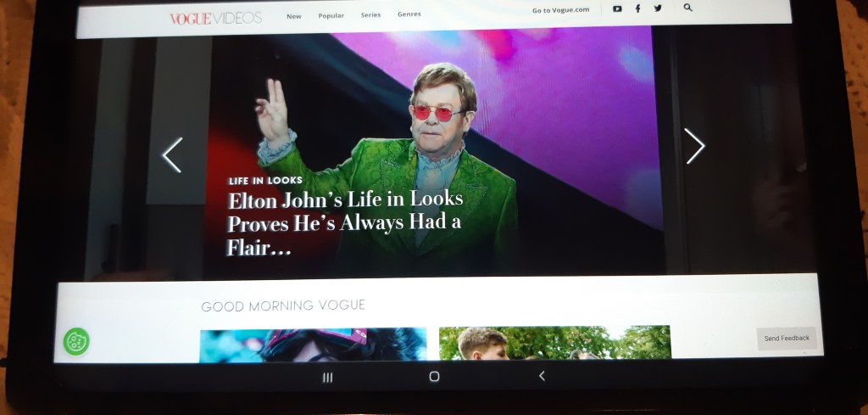The height and width of the screenshot is (415, 868).
Task: Tap the Android home button
Action: click(x=434, y=376)
